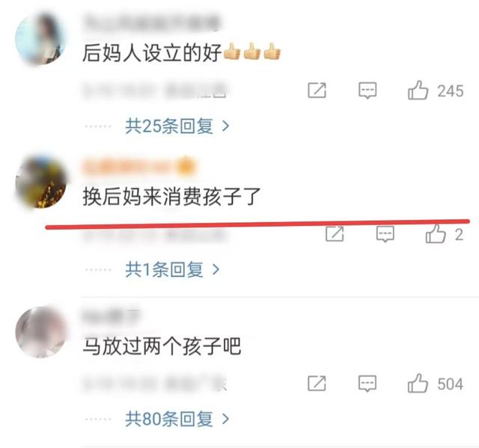Reply to the 后妈人设立的好 comment

[x=367, y=90]
